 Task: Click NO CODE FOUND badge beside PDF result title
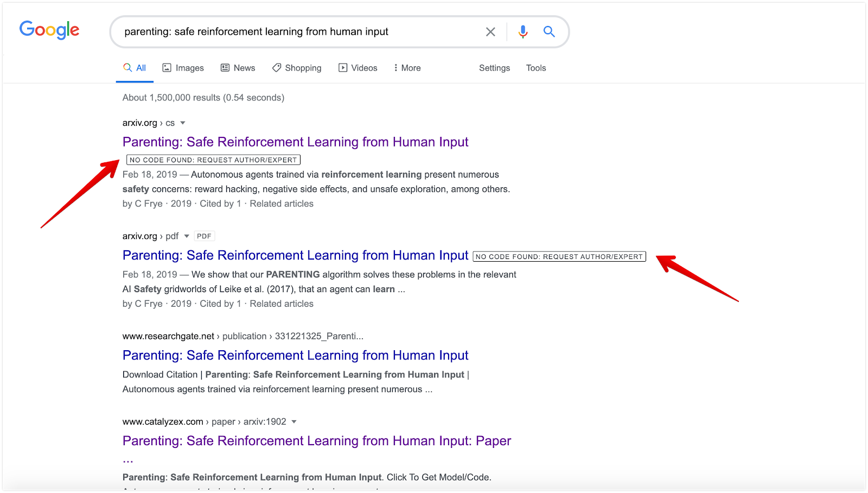point(559,257)
